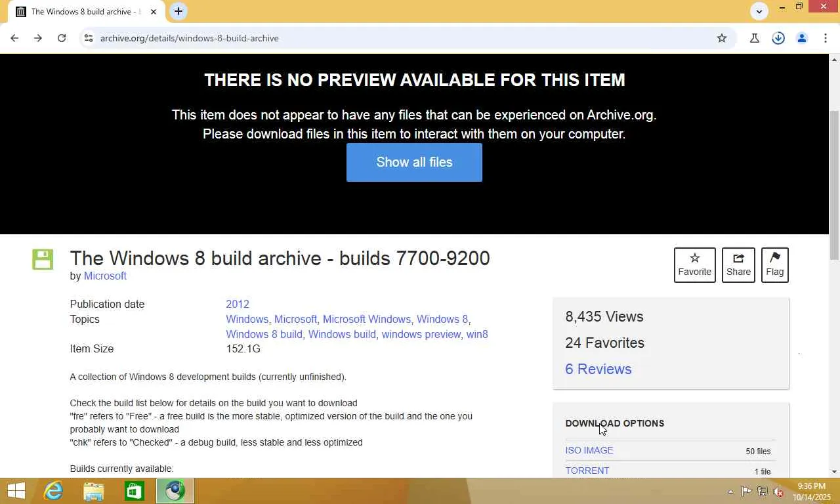Viewport: 840px width, 504px height.
Task: Open the 'Windows 8 build' topic link
Action: pyautogui.click(x=264, y=335)
